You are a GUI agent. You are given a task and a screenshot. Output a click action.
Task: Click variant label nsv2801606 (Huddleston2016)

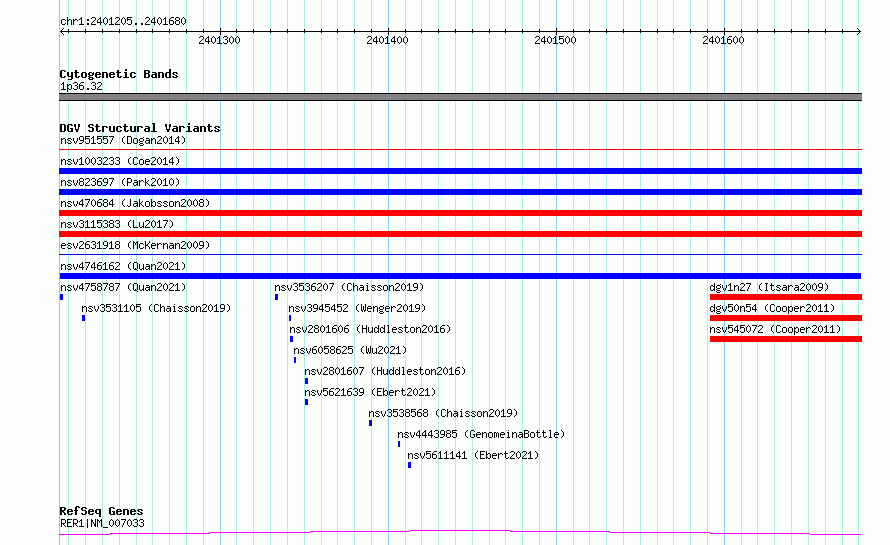(x=370, y=329)
